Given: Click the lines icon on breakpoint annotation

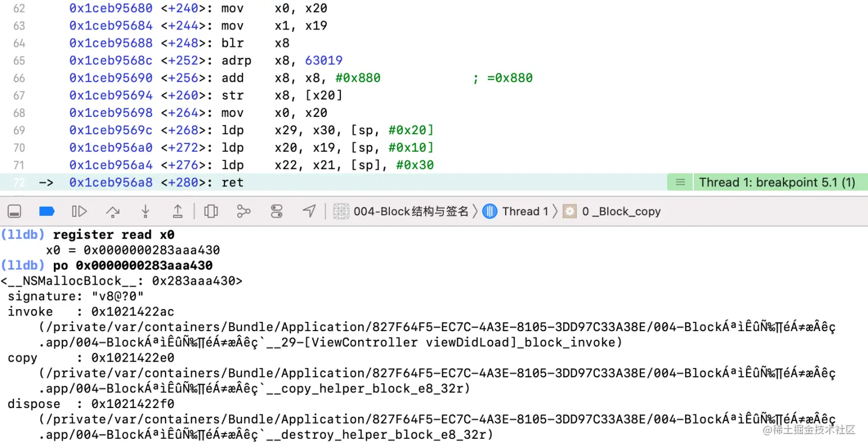Looking at the screenshot, I should (x=681, y=182).
